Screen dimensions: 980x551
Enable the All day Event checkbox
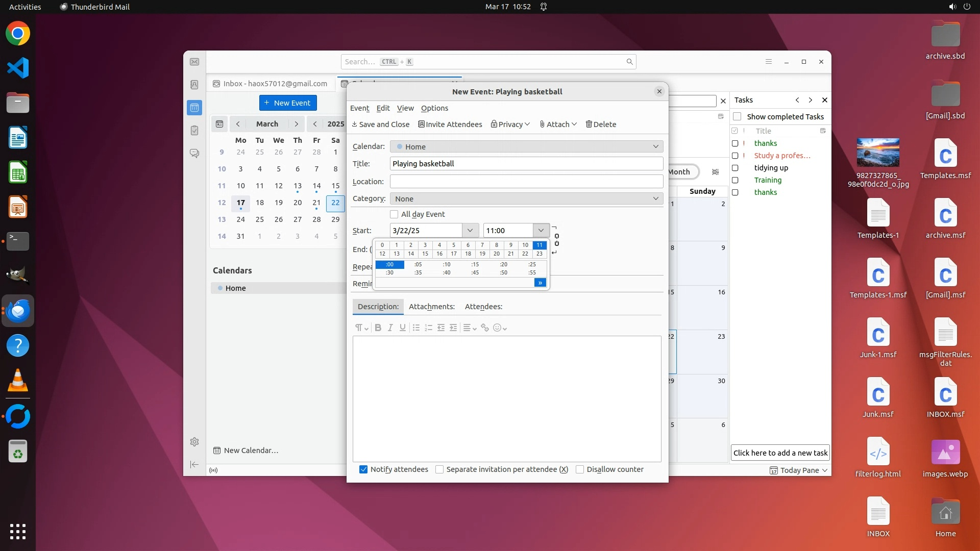click(394, 214)
